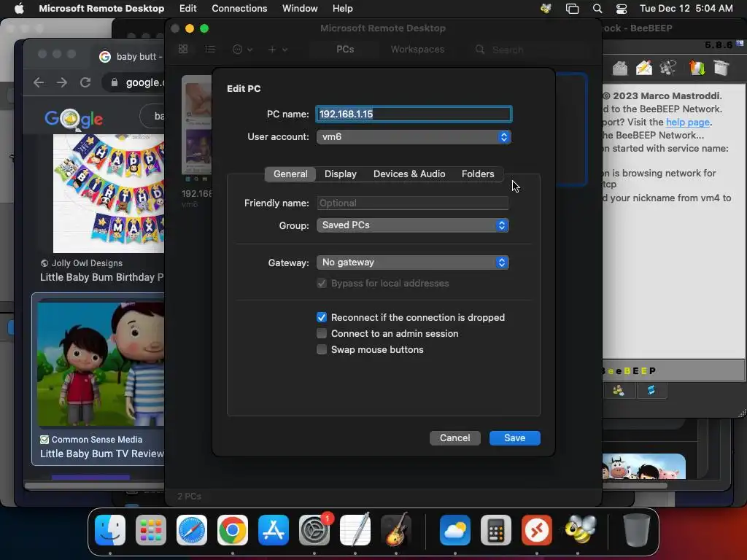Click the BeeBEEP blue chat bottom icon
Viewport: 747px width, 560px height.
coord(651,391)
